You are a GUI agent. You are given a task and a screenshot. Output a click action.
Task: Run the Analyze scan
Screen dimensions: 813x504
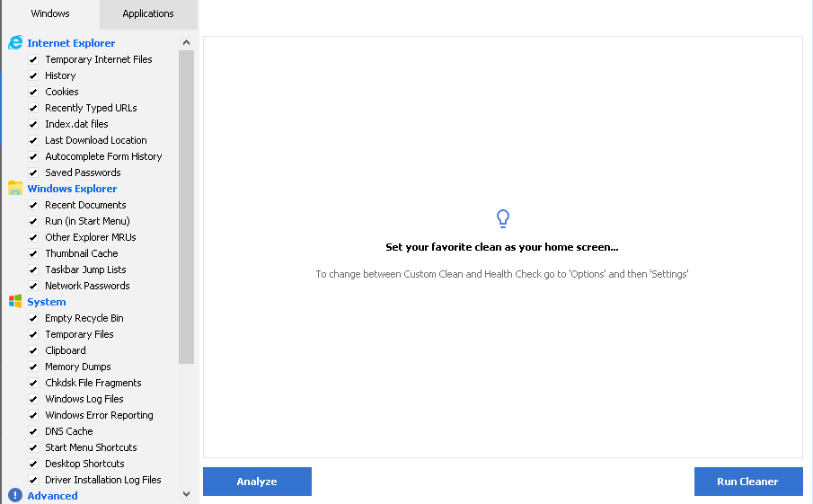[x=257, y=482]
